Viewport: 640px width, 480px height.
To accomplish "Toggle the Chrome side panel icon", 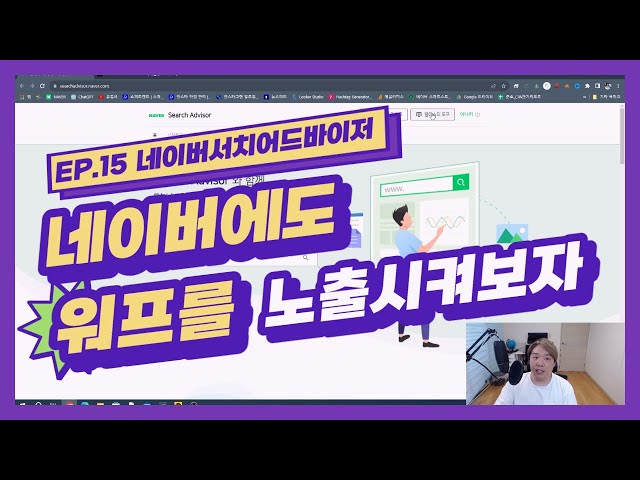I will point(598,86).
